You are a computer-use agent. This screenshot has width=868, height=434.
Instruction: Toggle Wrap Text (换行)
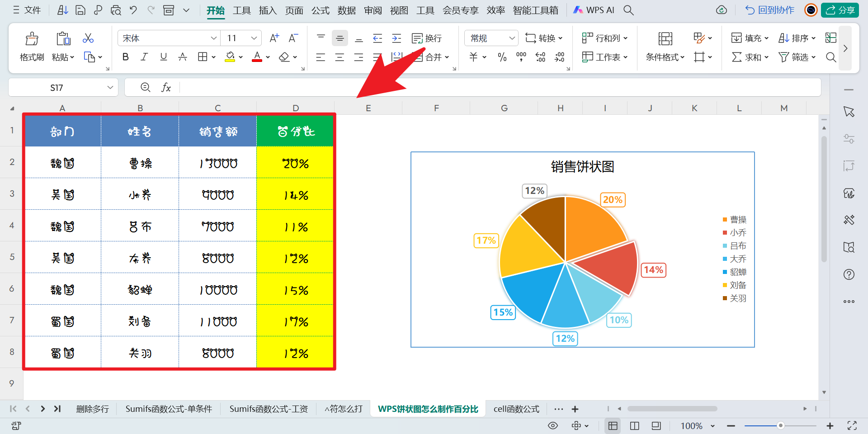pyautogui.click(x=427, y=38)
